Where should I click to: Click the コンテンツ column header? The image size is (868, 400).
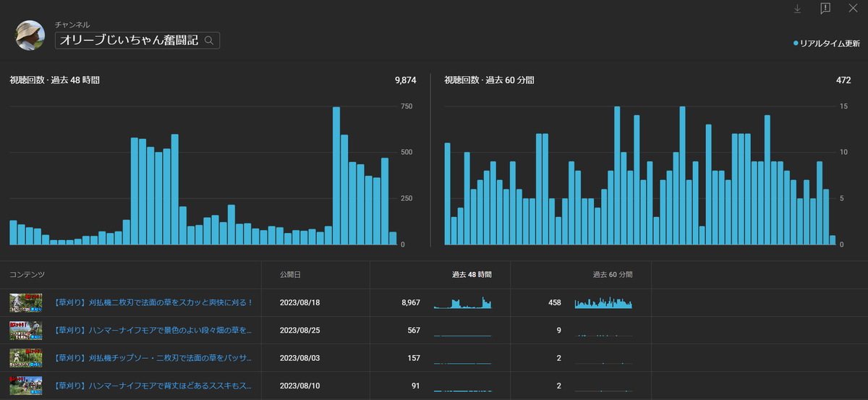[27, 275]
